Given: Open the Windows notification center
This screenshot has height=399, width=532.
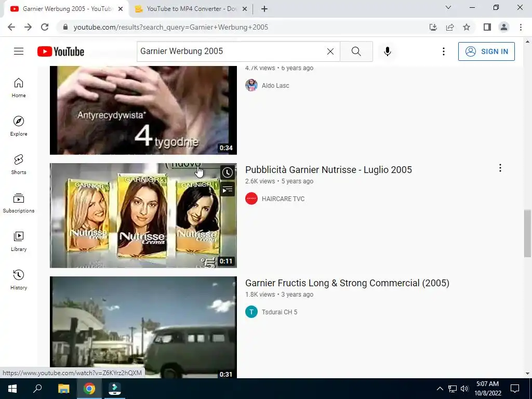Looking at the screenshot, I should [x=515, y=389].
